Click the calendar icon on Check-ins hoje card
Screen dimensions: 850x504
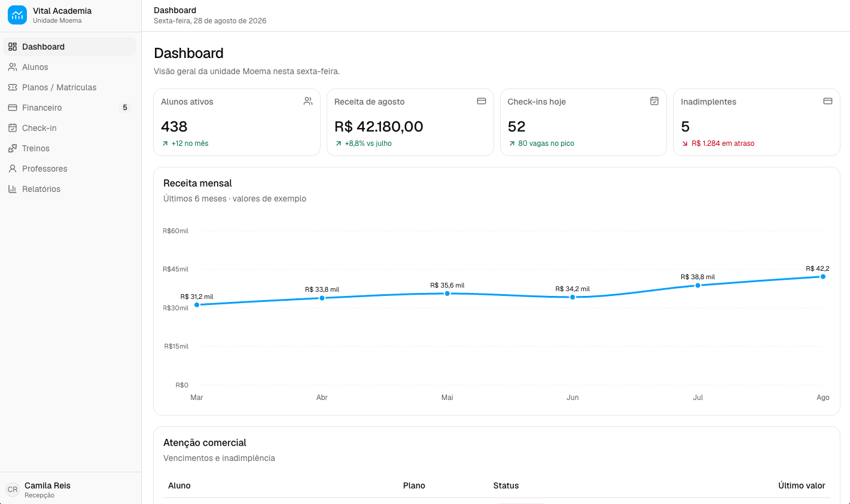654,101
